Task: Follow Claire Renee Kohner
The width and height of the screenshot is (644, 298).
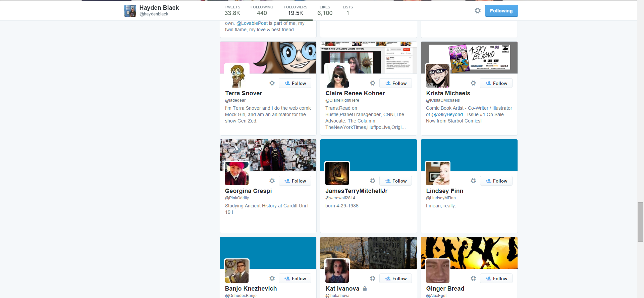Action: point(395,83)
